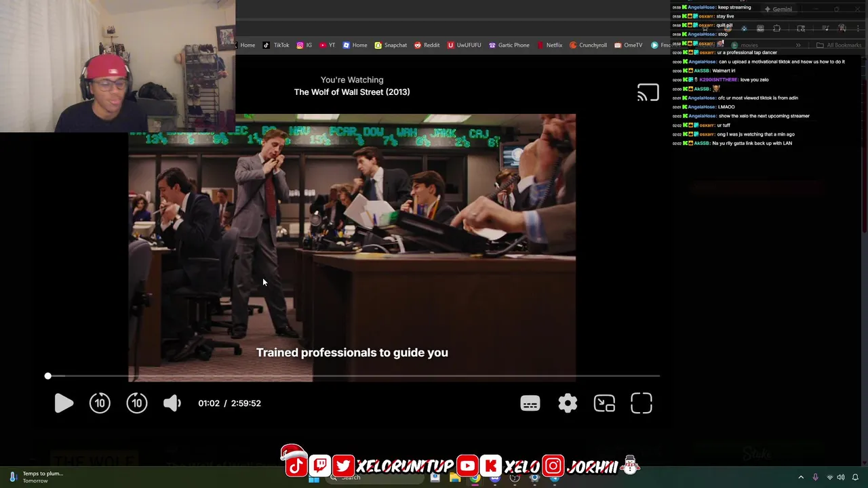Play the Wolf of Wall Street video
The height and width of the screenshot is (488, 868).
(x=64, y=403)
